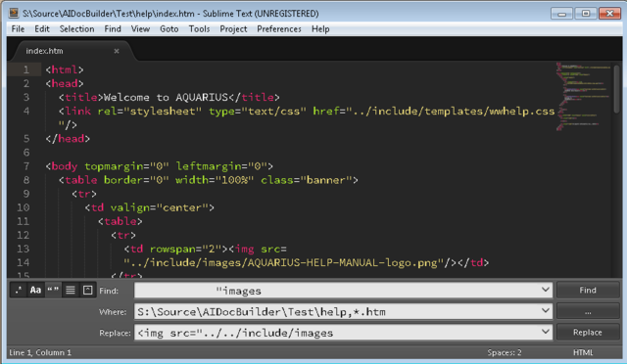The width and height of the screenshot is (627, 364).
Task: Expand Replace field history dropdown
Action: (x=545, y=332)
